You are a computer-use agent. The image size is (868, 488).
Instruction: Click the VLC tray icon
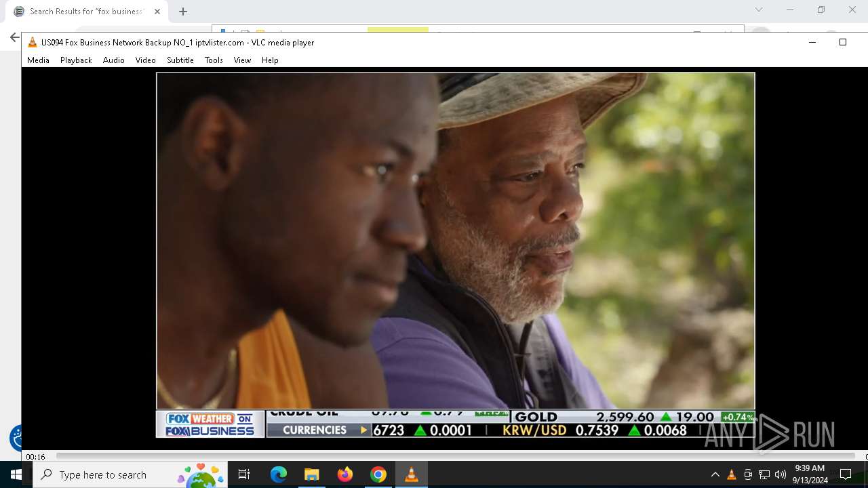(731, 474)
